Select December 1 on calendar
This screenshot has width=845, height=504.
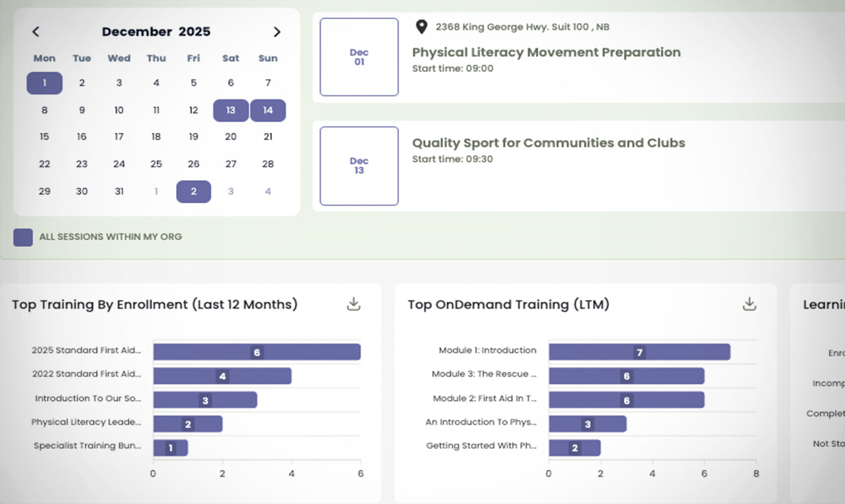coord(44,83)
